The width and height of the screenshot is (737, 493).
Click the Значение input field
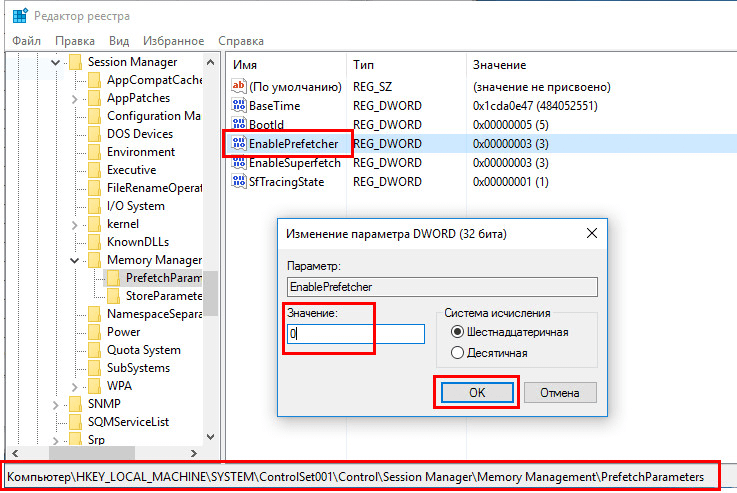[356, 334]
